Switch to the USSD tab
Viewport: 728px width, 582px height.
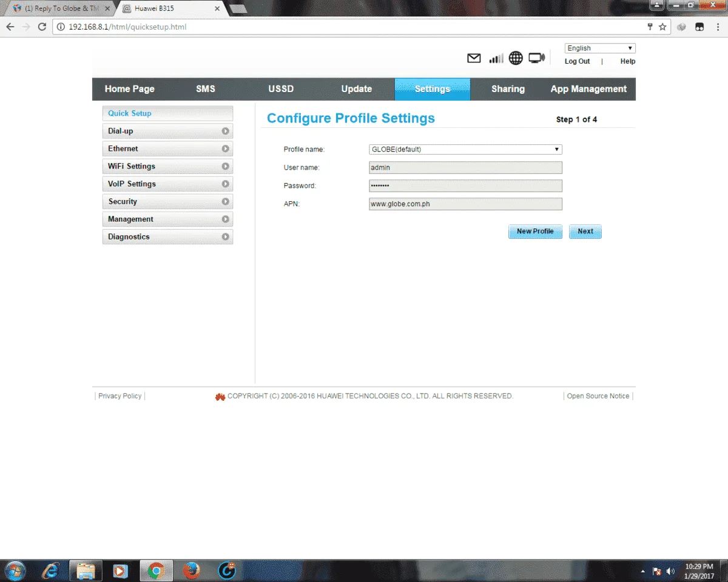281,89
